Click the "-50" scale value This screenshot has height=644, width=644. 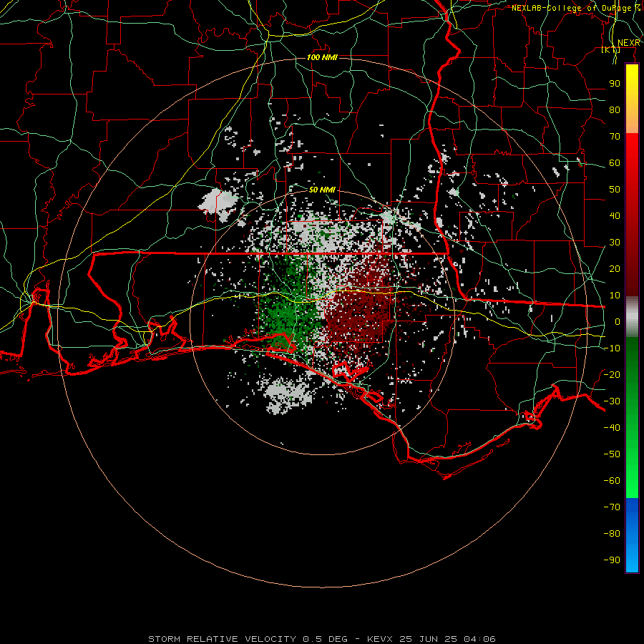612,454
